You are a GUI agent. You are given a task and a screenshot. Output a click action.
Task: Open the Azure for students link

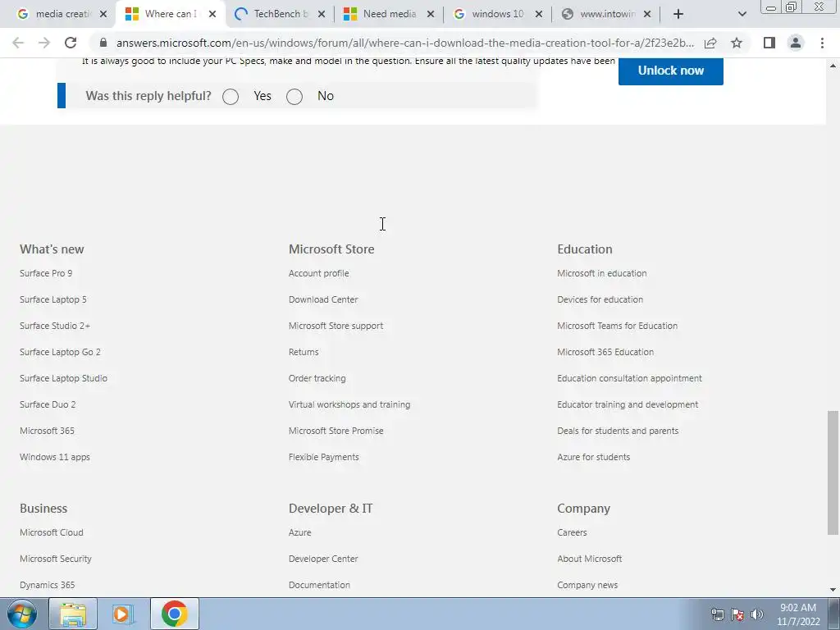pyautogui.click(x=594, y=457)
